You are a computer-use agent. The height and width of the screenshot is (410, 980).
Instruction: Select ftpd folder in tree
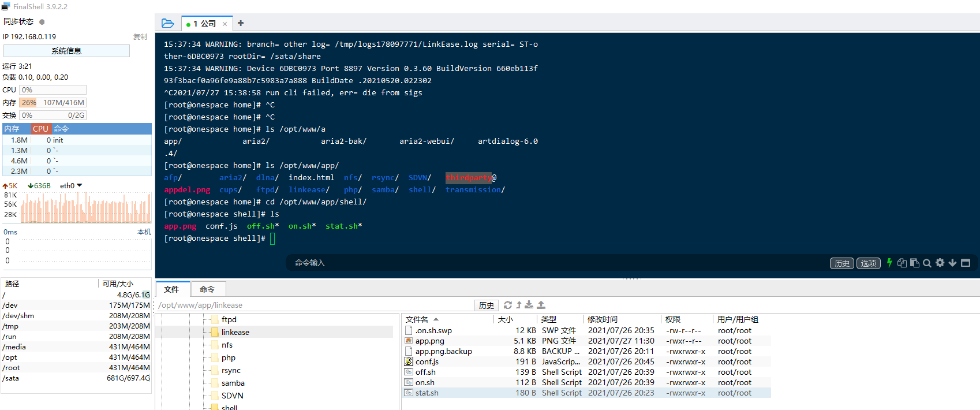[229, 319]
